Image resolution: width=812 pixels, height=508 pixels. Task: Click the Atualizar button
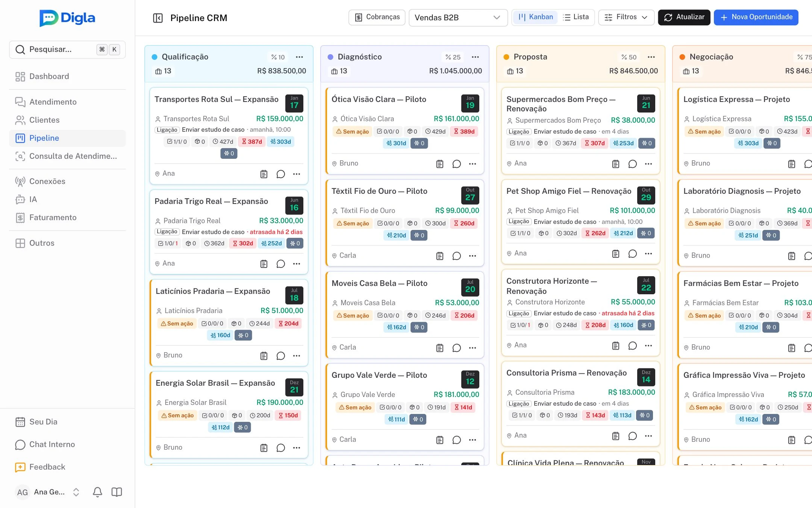point(684,17)
